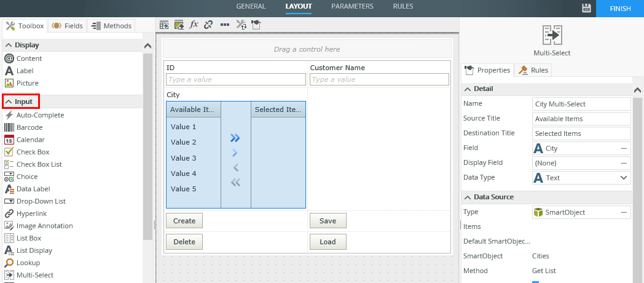Select the Calendar control in Toolbox
644x283 pixels.
click(30, 140)
